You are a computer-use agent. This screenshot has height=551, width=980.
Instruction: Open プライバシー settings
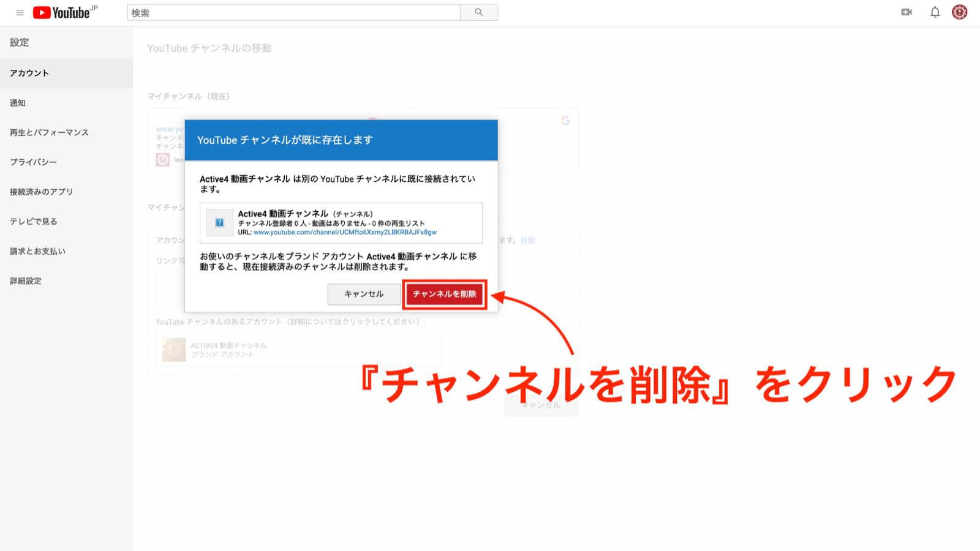point(66,162)
